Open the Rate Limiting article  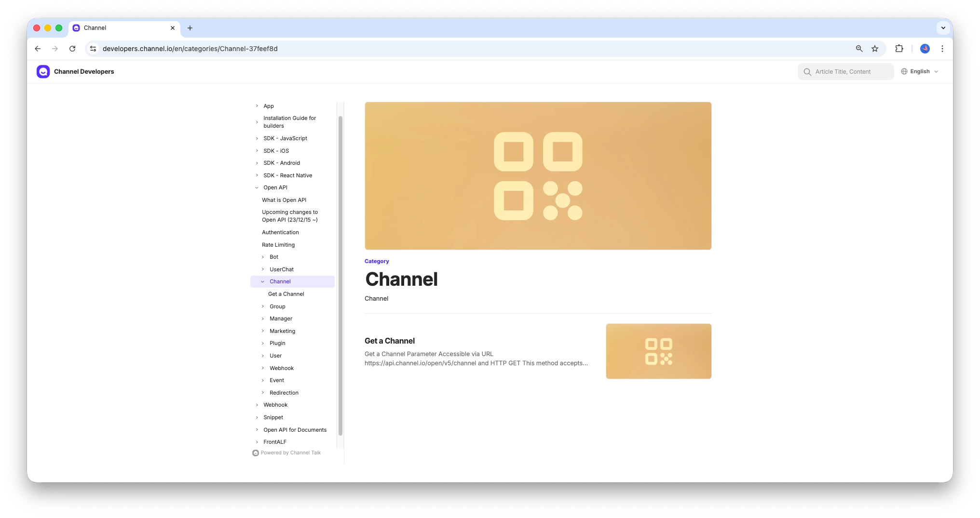click(278, 245)
